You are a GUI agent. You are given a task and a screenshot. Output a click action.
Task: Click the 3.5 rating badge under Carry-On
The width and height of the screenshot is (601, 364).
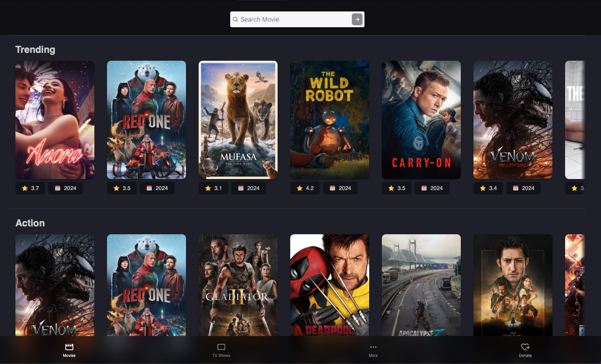coord(397,188)
